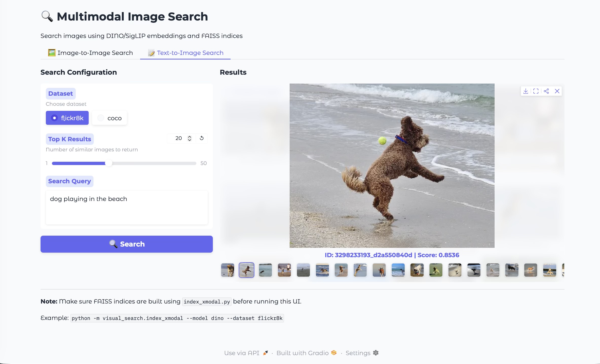This screenshot has height=364, width=600.
Task: Select the first dog thumbnail in the results gallery
Action: click(227, 270)
